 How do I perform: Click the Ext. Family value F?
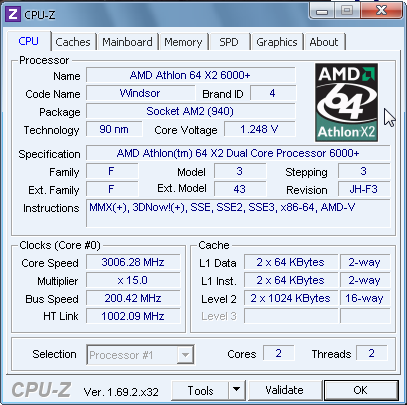[x=112, y=189]
